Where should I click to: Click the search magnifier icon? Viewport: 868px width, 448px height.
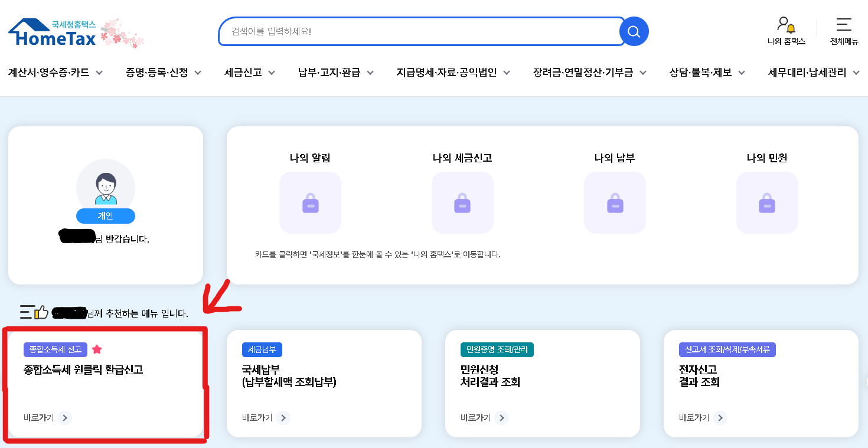[634, 31]
